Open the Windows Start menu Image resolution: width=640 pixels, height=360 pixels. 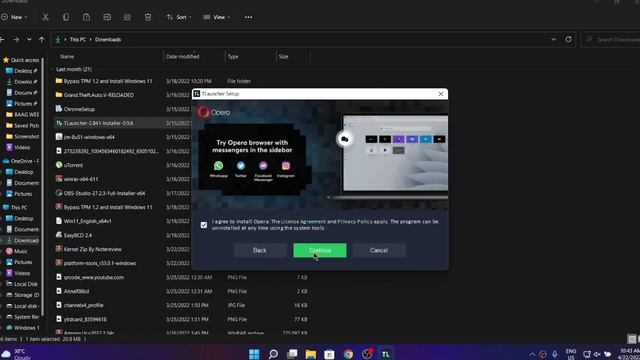(254, 353)
